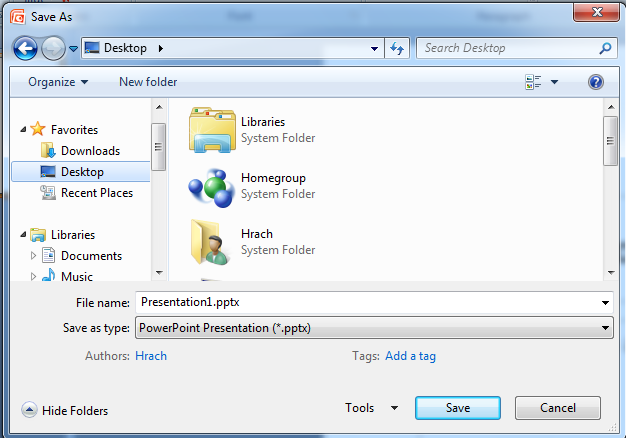Open the Help question mark icon
Viewport: 626px width, 438px height.
click(x=596, y=82)
